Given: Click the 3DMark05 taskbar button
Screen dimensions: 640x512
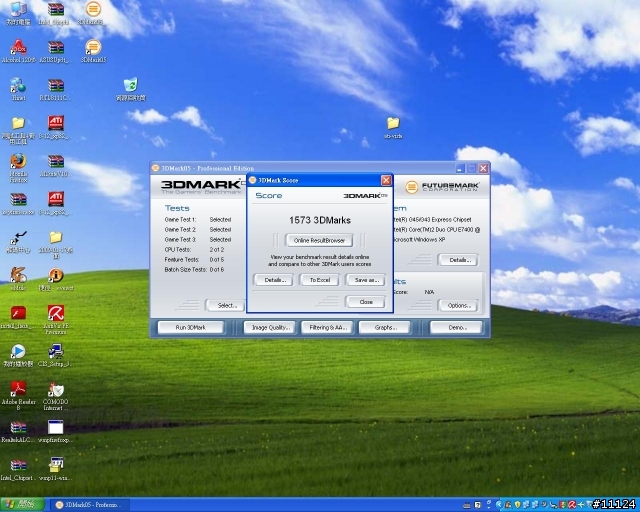Looking at the screenshot, I should click(89, 505).
